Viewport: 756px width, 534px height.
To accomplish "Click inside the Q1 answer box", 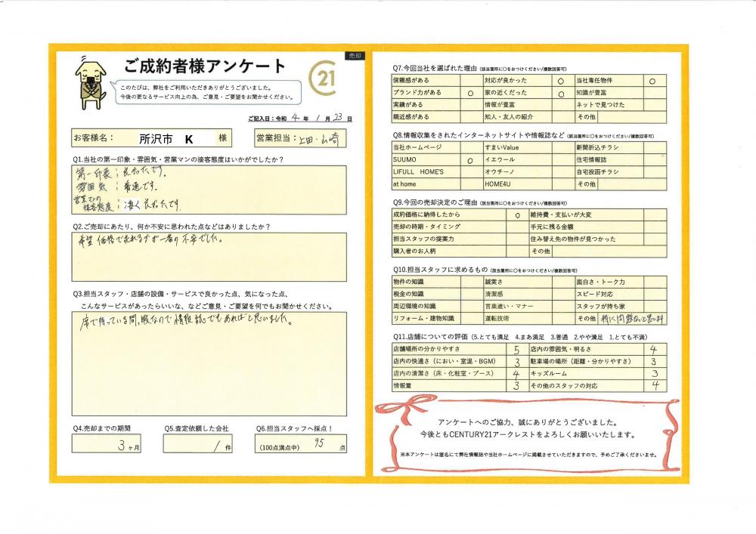I will (209, 190).
